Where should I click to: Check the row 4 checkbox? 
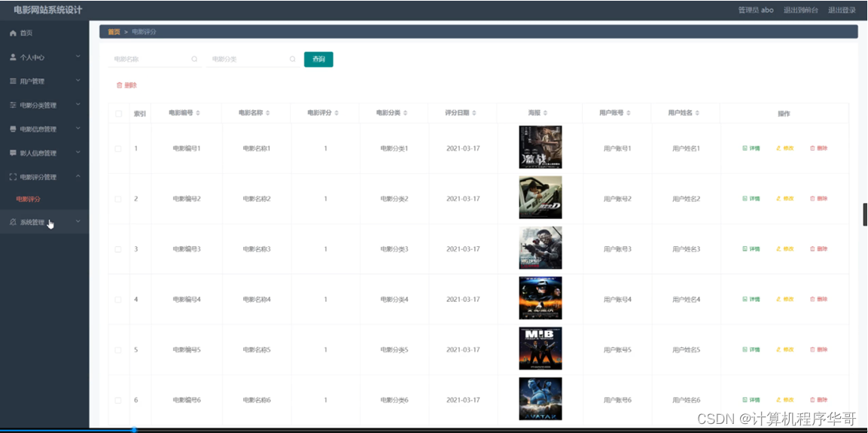[118, 300]
